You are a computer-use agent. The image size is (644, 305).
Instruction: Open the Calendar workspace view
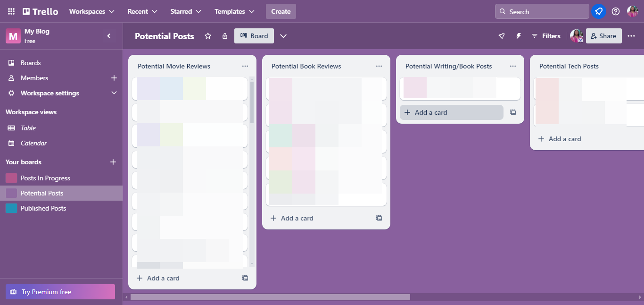[x=33, y=143]
